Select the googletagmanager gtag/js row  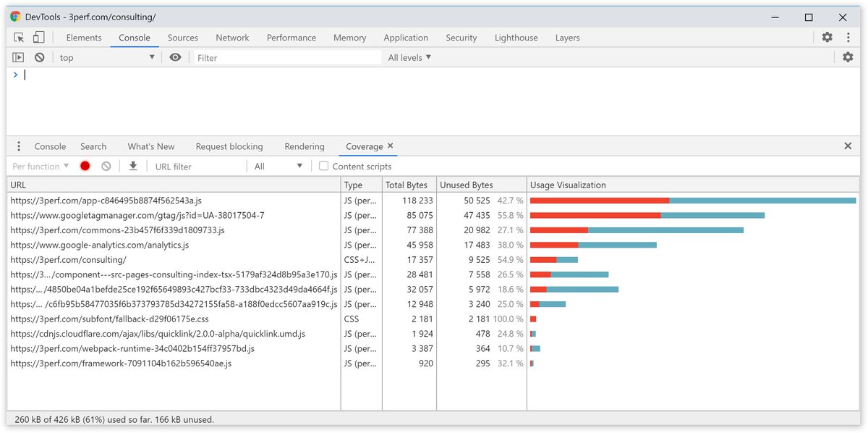(x=433, y=215)
